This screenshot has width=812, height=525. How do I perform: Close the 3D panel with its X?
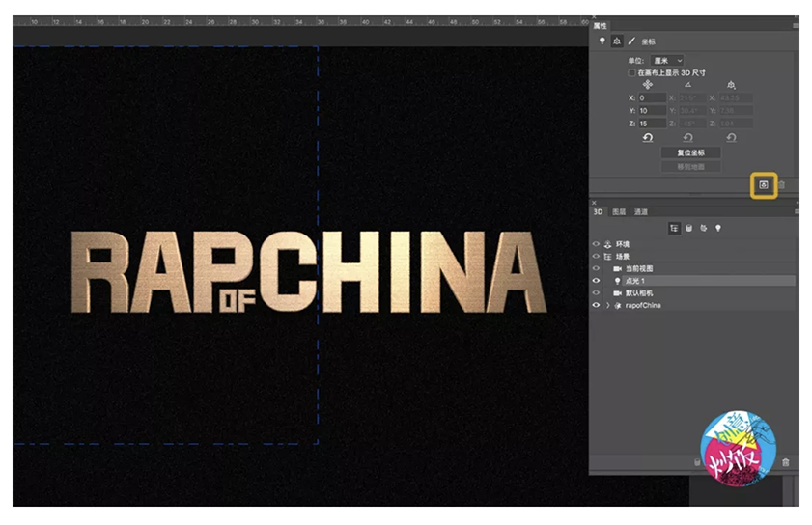coord(594,203)
